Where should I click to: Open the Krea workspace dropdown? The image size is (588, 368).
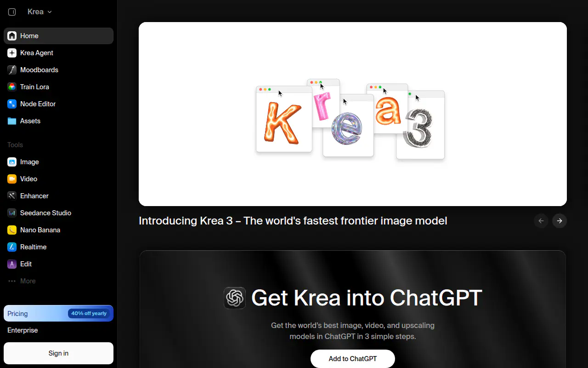tap(40, 12)
